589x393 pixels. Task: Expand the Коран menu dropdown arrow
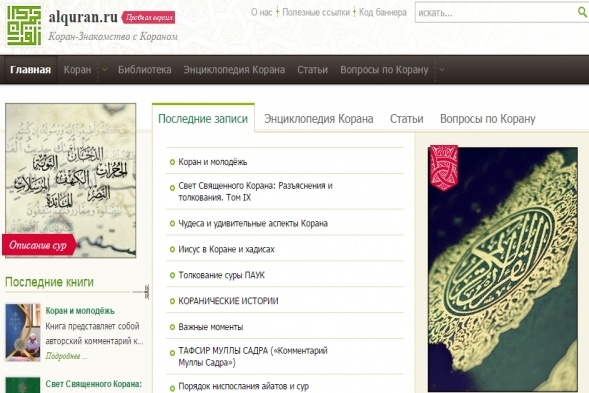(104, 70)
